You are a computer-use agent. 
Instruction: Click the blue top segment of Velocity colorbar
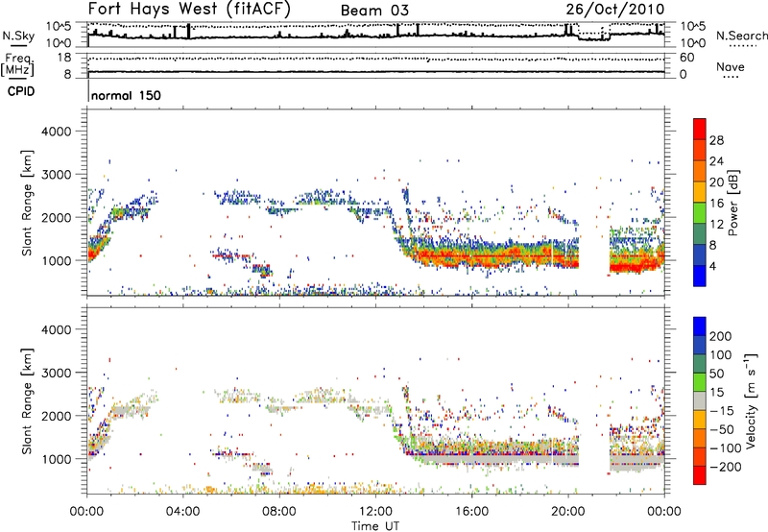pyautogui.click(x=700, y=326)
